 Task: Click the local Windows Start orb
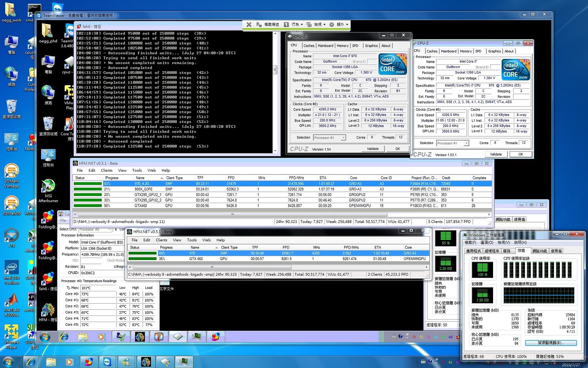(8, 362)
